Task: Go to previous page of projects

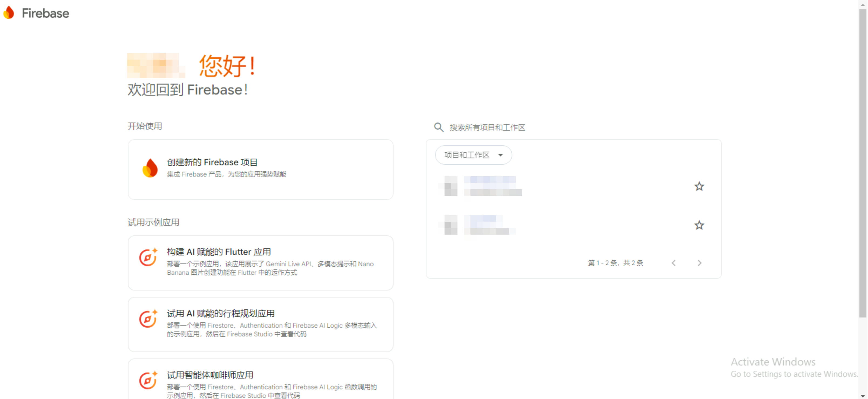Action: 674,263
